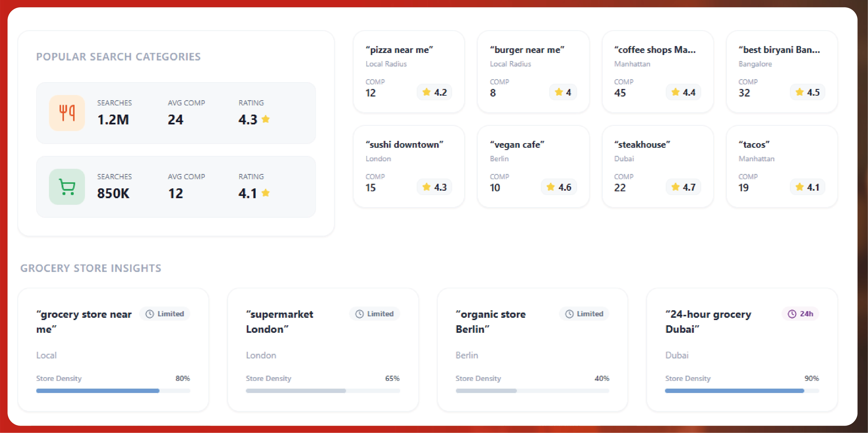Click the green shopping cart icon
Viewport: 868px width, 433px height.
pyautogui.click(x=67, y=186)
